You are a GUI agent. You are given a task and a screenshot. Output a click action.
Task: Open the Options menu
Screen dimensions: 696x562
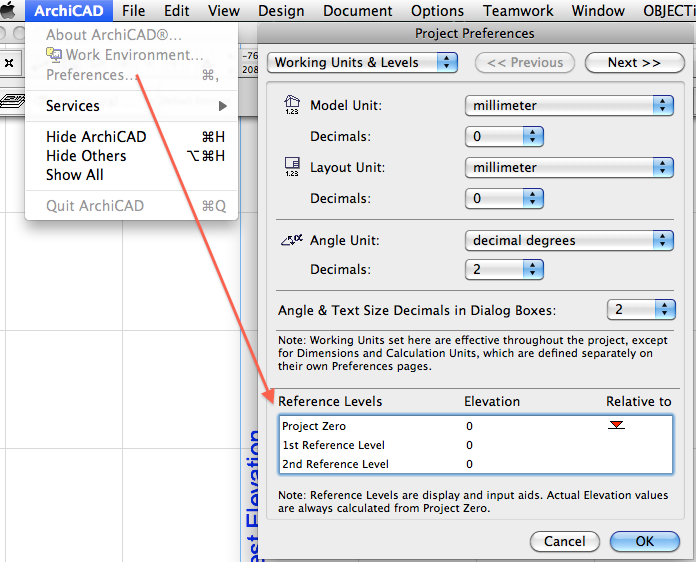tap(437, 10)
